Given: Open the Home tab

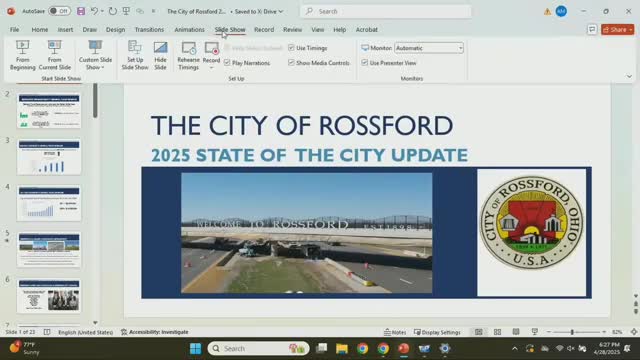Looking at the screenshot, I should [40, 29].
